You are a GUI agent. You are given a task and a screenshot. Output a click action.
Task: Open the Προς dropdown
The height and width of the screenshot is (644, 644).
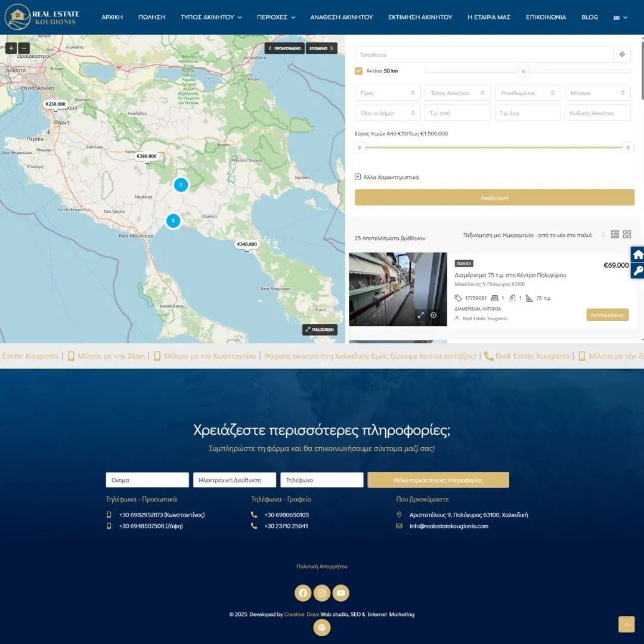(388, 93)
